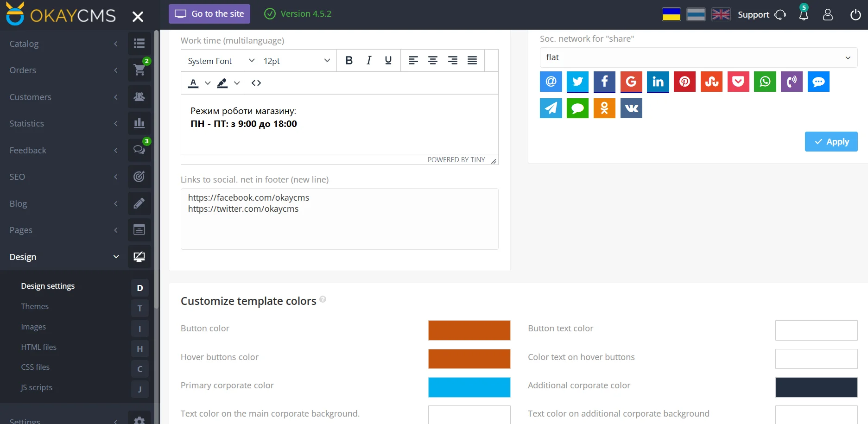The width and height of the screenshot is (868, 424).
Task: Click the power logout icon
Action: pos(855,15)
